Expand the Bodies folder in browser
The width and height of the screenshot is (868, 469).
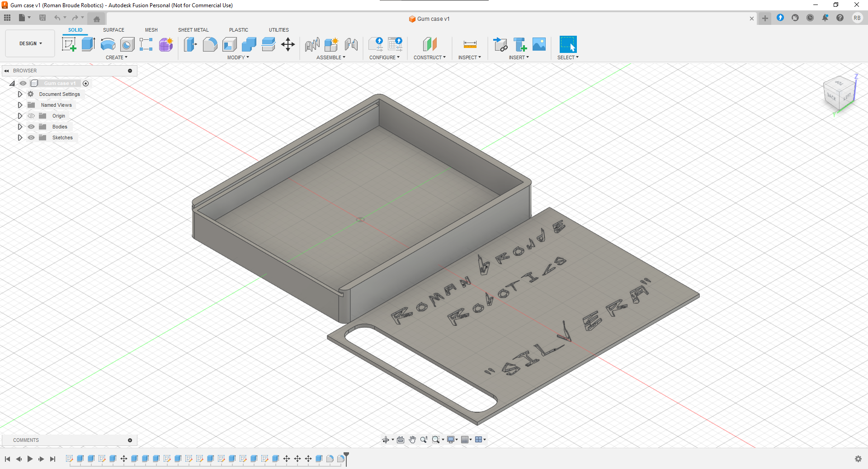pyautogui.click(x=20, y=127)
